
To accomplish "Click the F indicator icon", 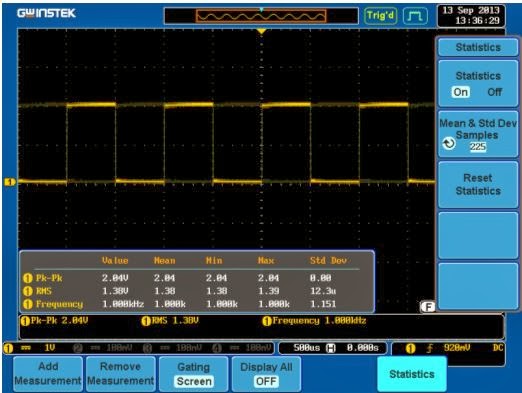I will point(428,306).
